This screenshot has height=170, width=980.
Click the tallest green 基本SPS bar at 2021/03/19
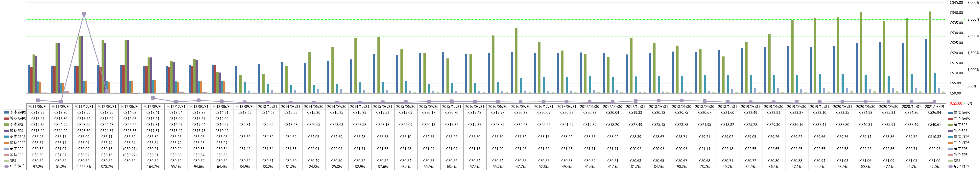click(930, 52)
